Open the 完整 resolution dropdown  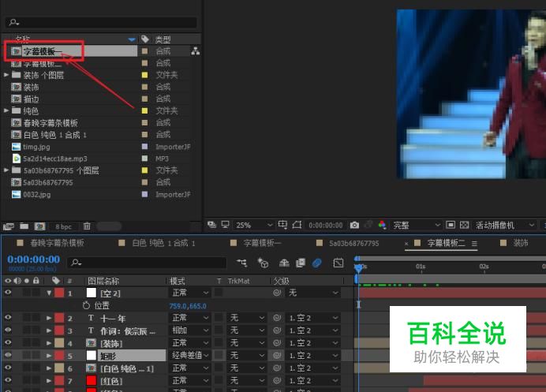pos(417,226)
